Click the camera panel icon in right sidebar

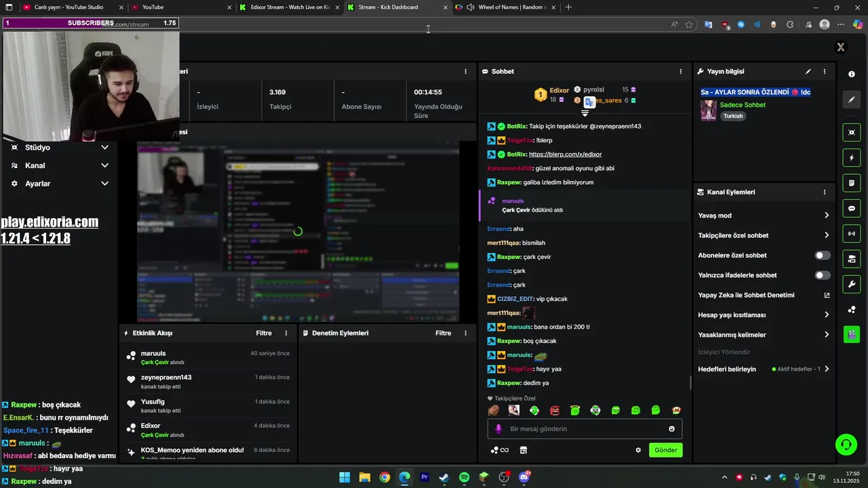(852, 259)
